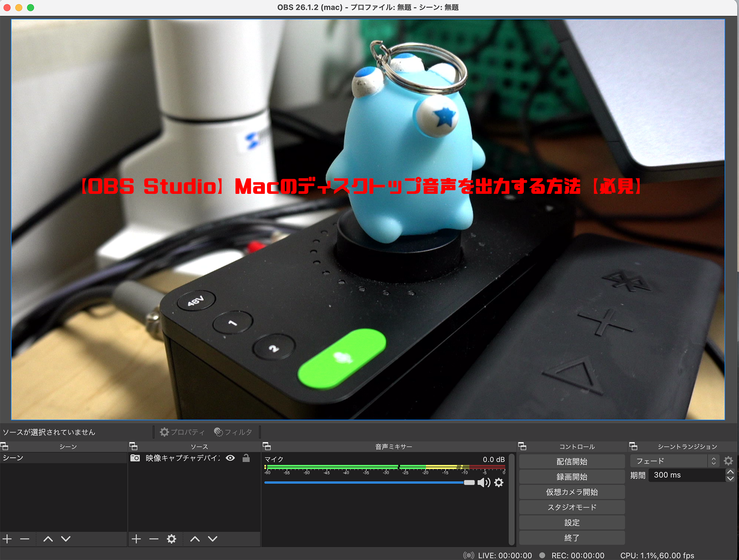This screenshot has height=560, width=739.
Task: Start virtual camera with 仮想カメラ開始
Action: [572, 492]
